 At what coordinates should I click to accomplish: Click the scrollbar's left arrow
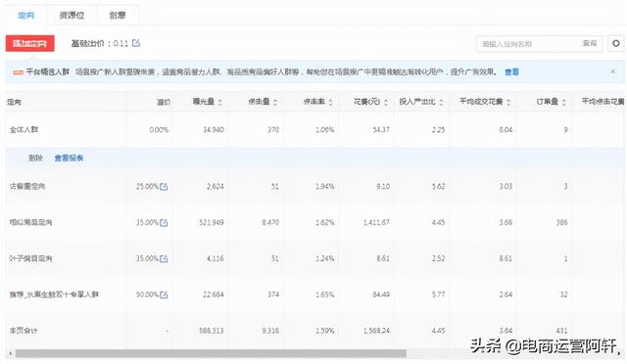coord(11,353)
